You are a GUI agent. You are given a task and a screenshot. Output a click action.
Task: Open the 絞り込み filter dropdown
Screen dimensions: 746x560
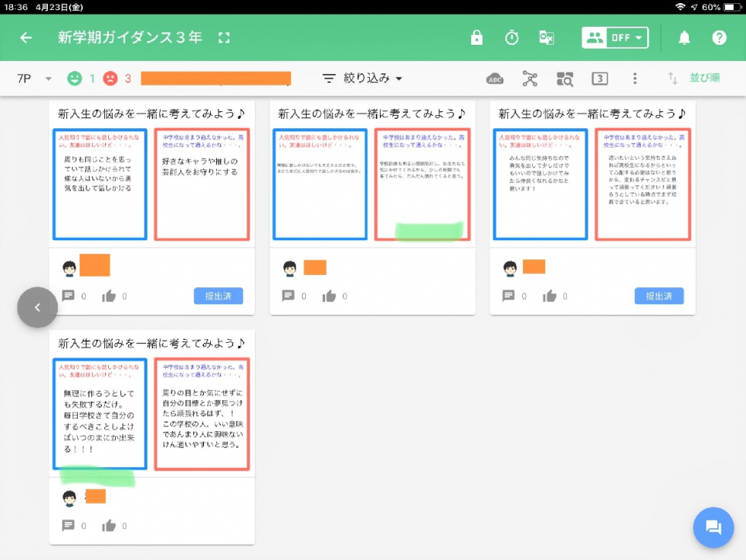point(362,78)
